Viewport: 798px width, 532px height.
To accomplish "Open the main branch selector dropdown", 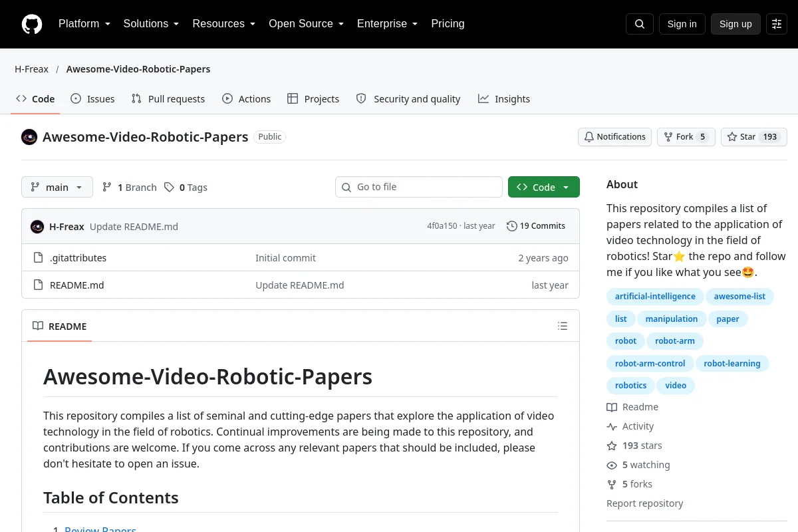I will [57, 187].
